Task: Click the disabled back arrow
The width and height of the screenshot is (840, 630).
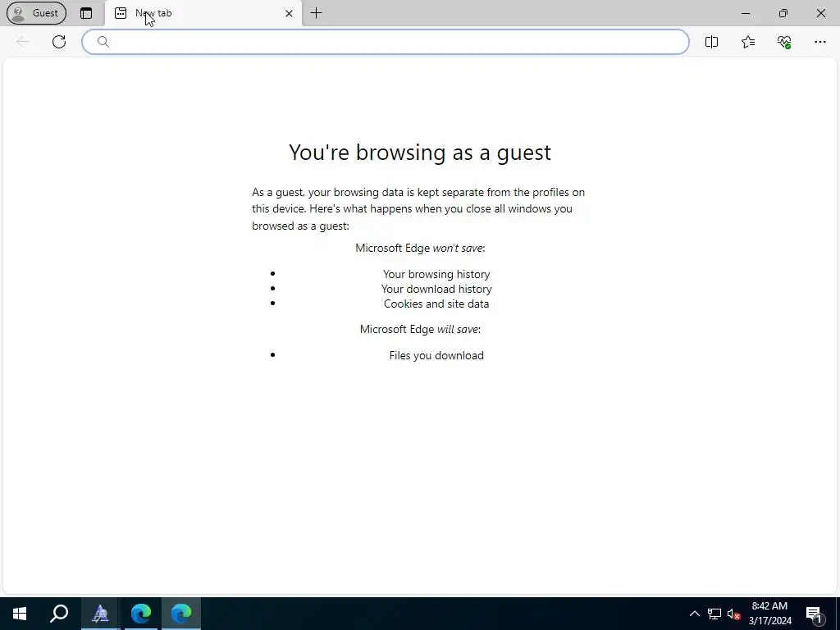Action: [22, 42]
